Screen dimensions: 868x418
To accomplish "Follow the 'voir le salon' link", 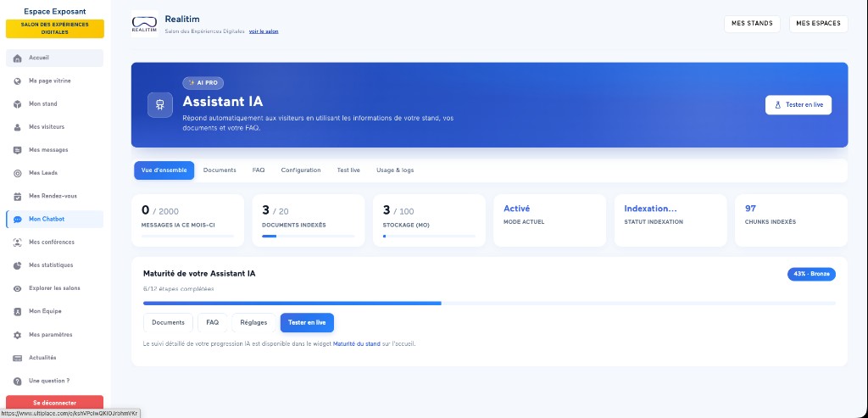I will point(264,31).
